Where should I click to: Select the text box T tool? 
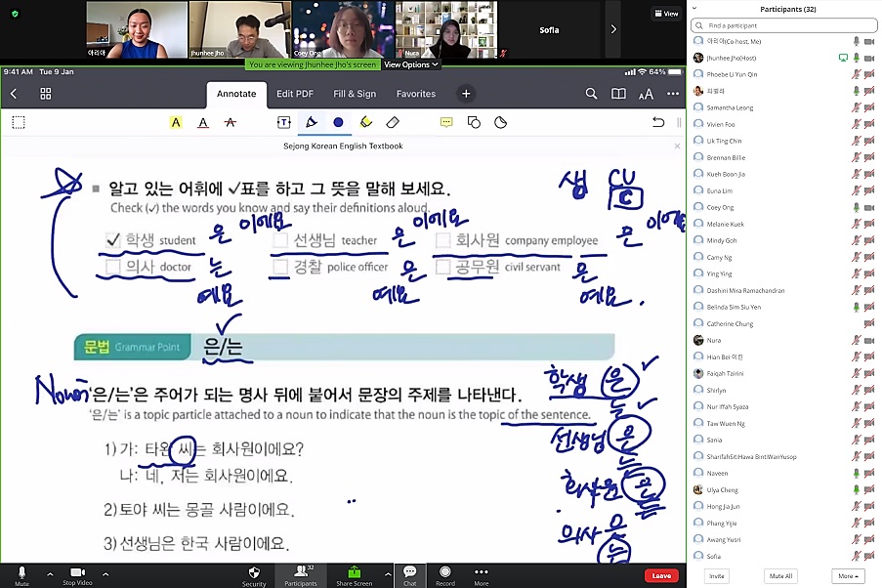coord(284,122)
